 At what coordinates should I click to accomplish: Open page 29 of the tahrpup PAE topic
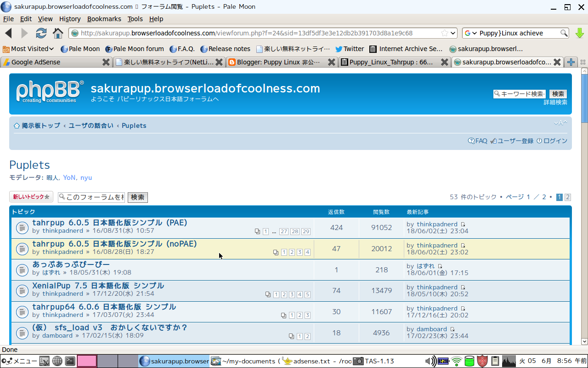pos(306,231)
